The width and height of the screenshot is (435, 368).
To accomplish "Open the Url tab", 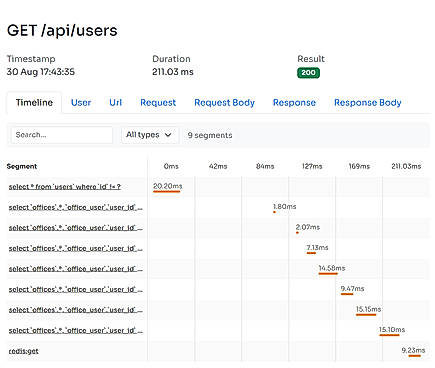I will pyautogui.click(x=116, y=103).
